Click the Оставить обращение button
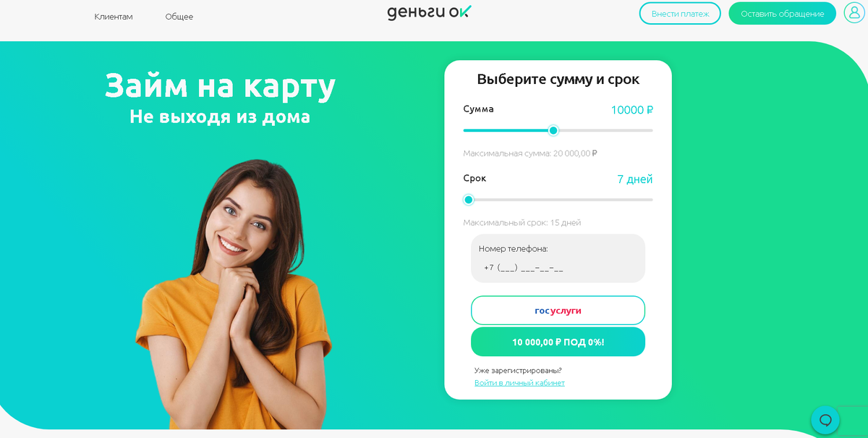This screenshot has width=868, height=438. click(783, 14)
